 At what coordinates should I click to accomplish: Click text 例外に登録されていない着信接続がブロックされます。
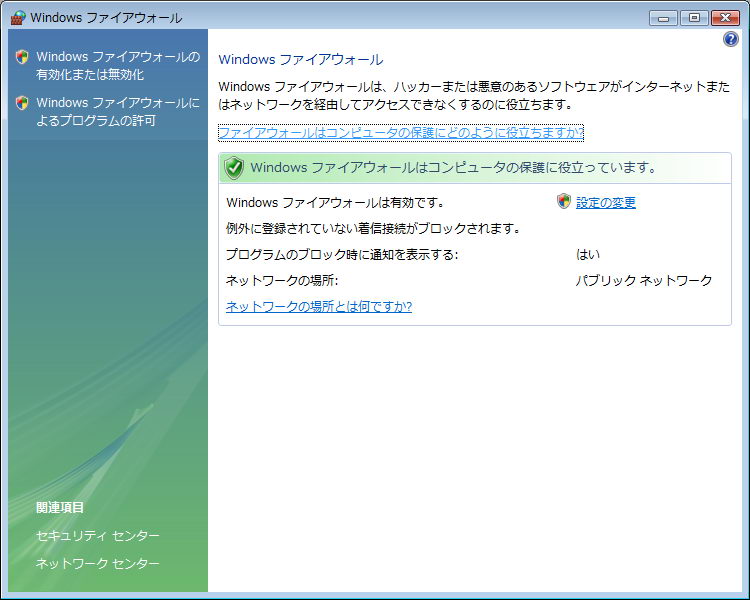(x=374, y=229)
